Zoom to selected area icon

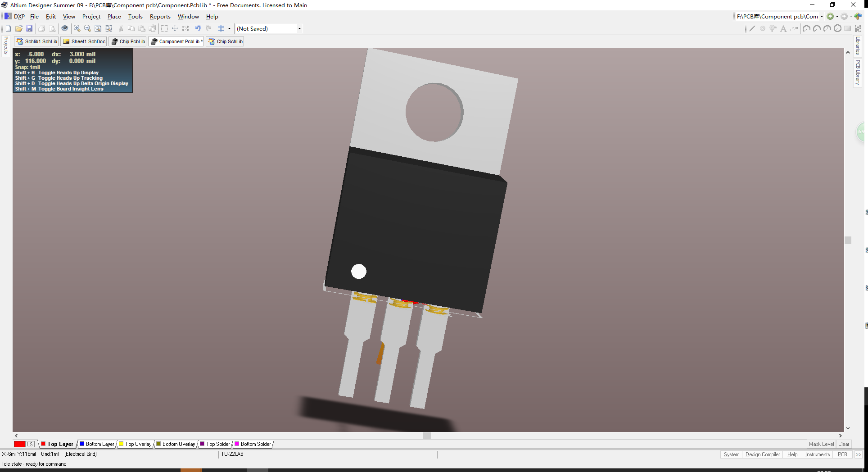tap(108, 28)
